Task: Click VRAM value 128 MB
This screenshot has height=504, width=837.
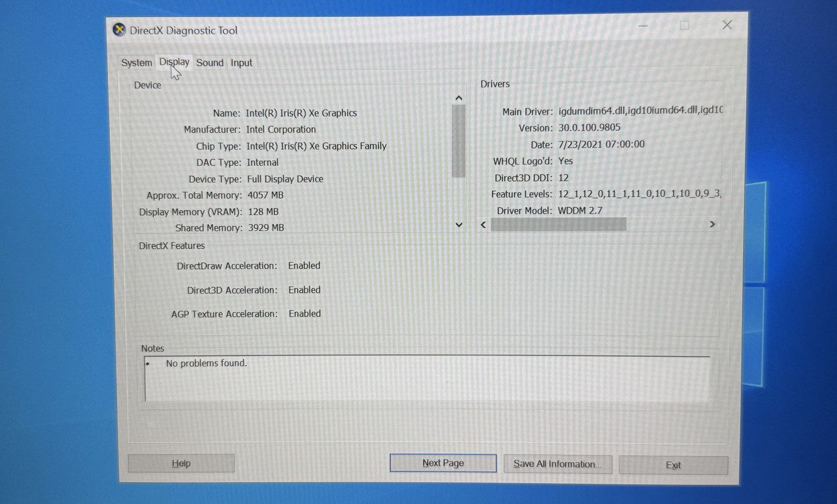Action: pos(263,212)
